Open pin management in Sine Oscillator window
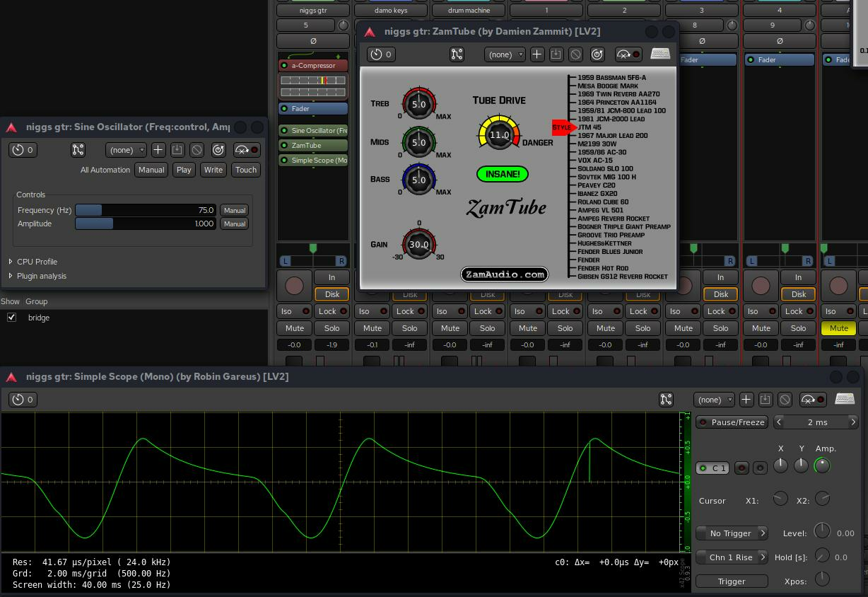868x597 pixels. [78, 150]
